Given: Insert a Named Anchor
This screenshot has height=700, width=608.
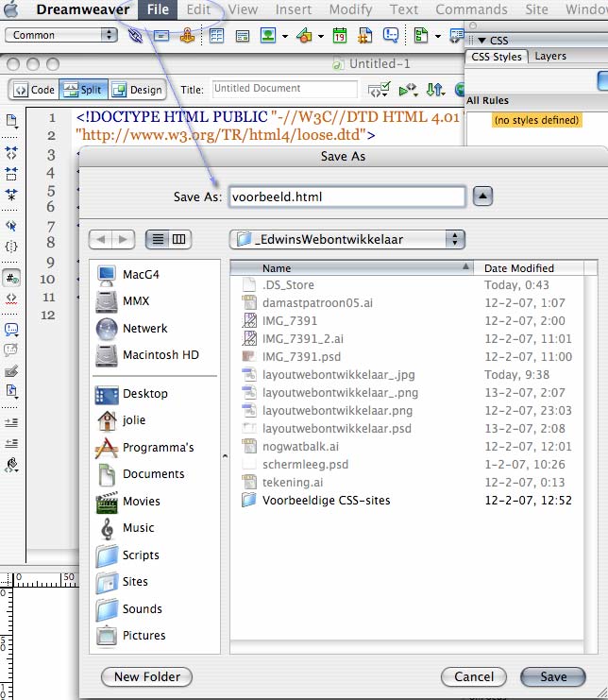Looking at the screenshot, I should click(187, 35).
